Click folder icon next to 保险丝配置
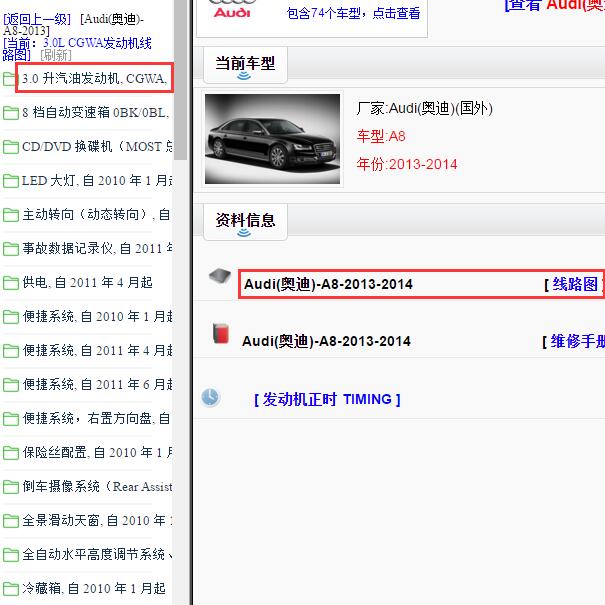 (x=10, y=453)
